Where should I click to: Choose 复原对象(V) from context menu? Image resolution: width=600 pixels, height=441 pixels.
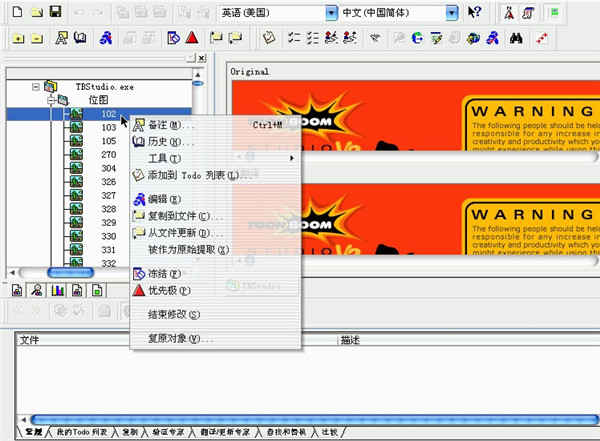click(215, 338)
